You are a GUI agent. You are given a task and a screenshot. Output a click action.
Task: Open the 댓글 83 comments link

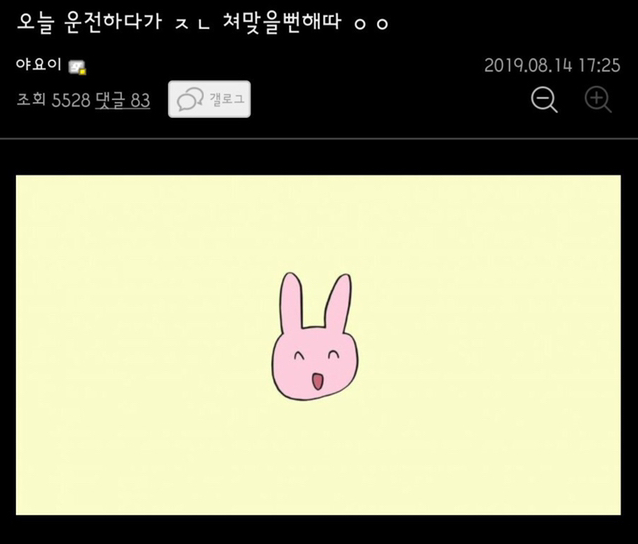coord(122,100)
